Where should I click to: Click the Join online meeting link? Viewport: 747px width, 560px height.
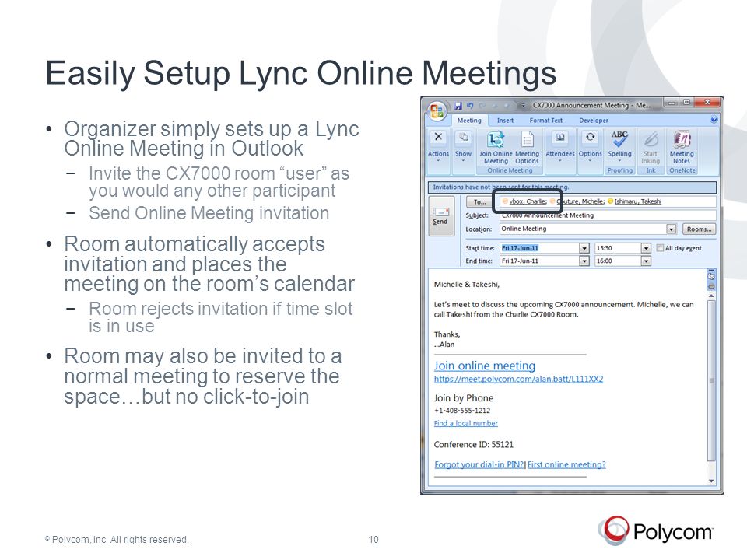click(x=485, y=366)
